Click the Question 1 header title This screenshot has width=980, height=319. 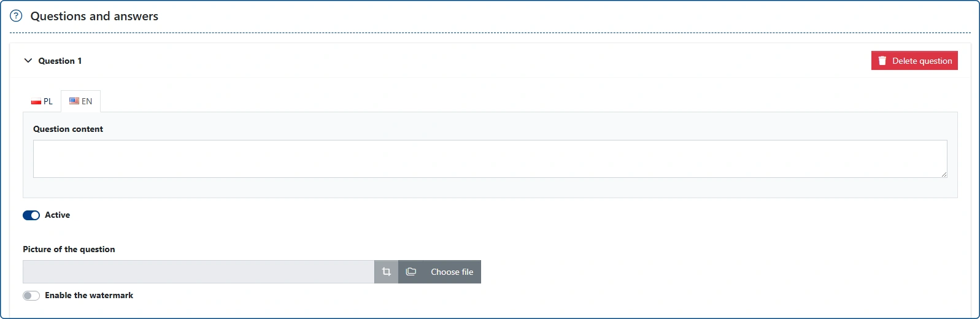60,61
